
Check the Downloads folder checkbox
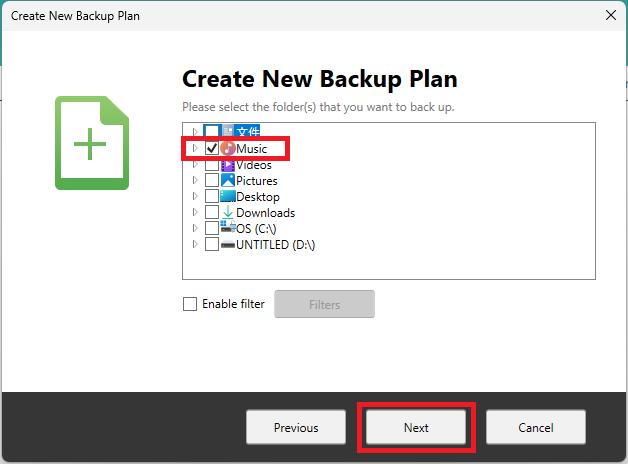[x=212, y=213]
